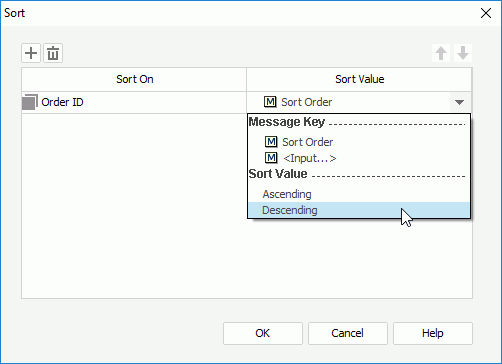This screenshot has height=364, width=502.
Task: Click the Sort Value column header
Action: (359, 79)
